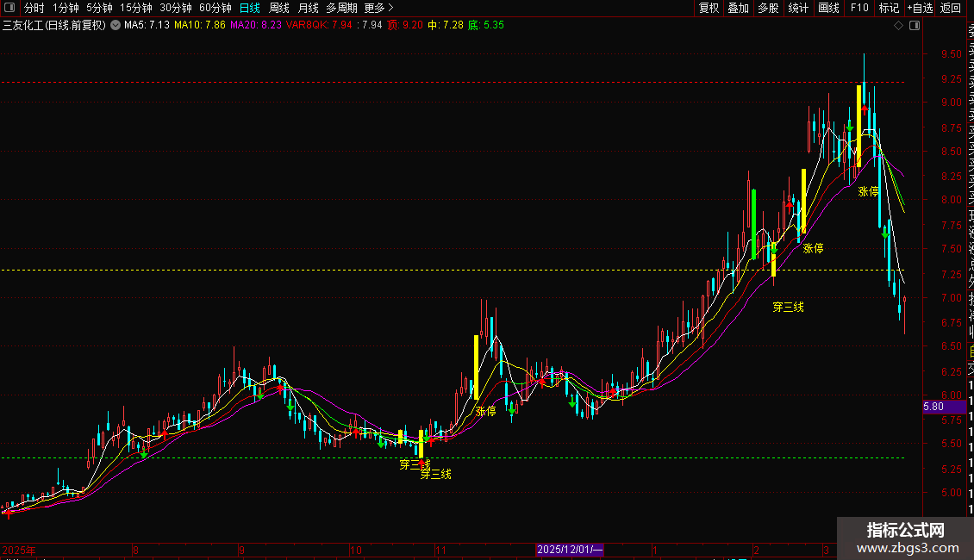Click the 顶: 9.20 value
Screen dimensions: 974x560
(x=405, y=26)
